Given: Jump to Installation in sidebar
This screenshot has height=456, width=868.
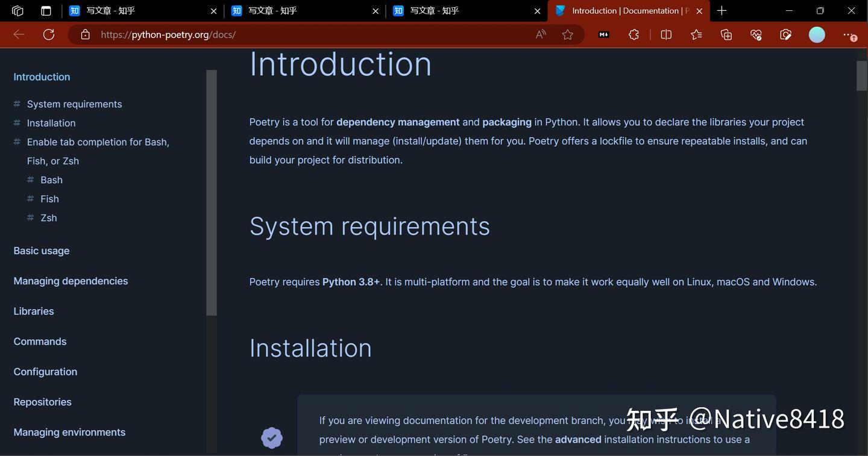Looking at the screenshot, I should pos(51,123).
